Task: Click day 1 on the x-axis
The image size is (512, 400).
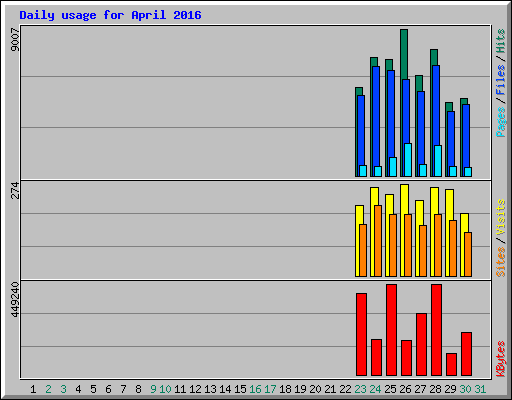Action: coord(33,389)
